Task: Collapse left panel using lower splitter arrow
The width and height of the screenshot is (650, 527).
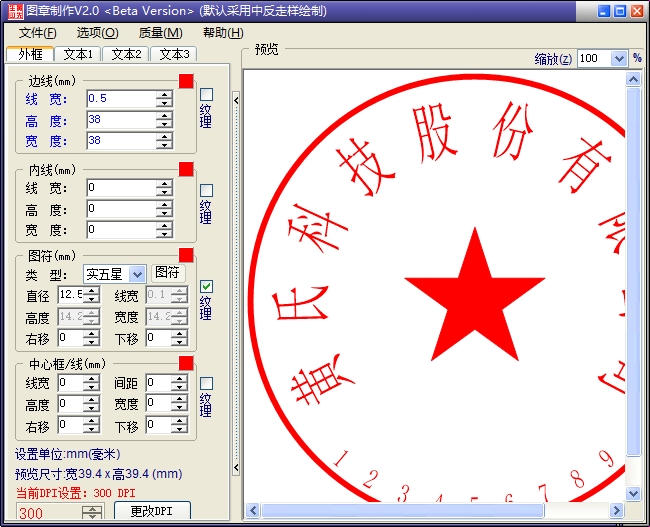Action: (236, 468)
